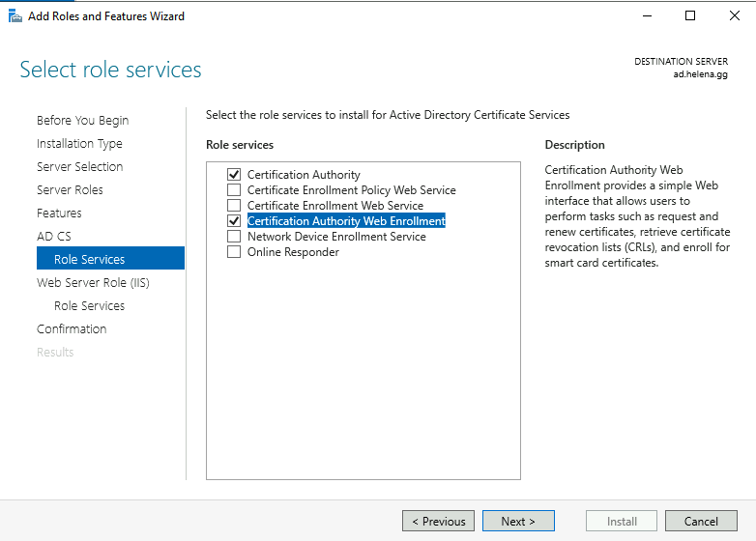756x541 pixels.
Task: Jump to Server Roles page
Action: [70, 190]
